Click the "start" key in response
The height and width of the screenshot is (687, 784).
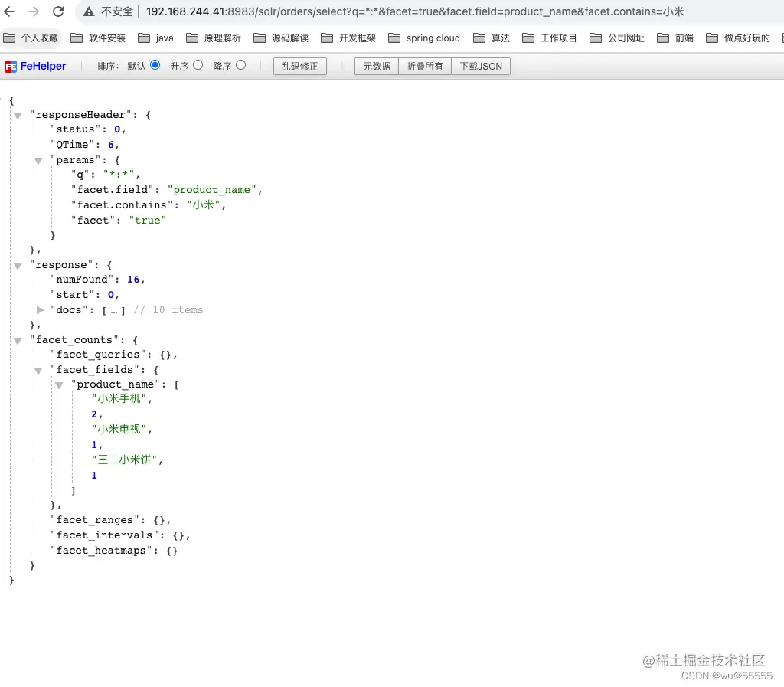(x=72, y=295)
